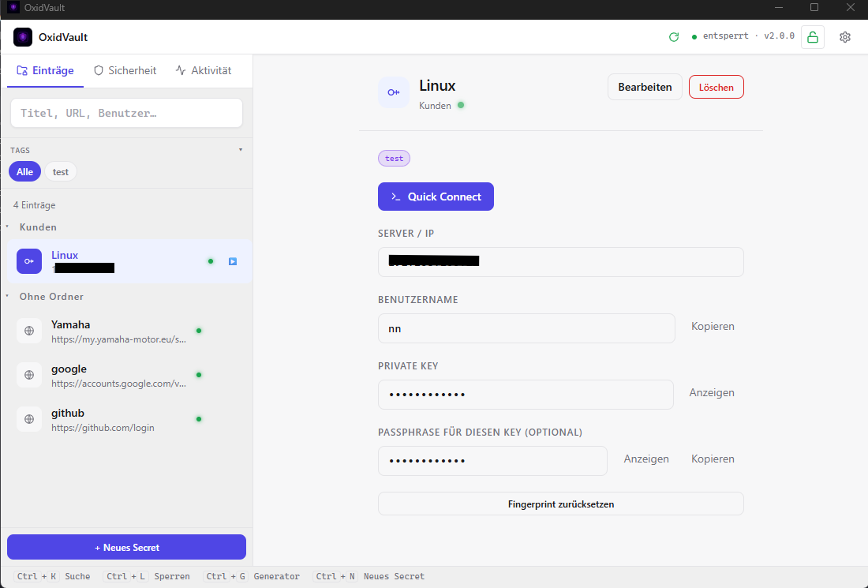Copy the username with Kopieren
Viewport: 868px width, 588px height.
[x=713, y=326]
